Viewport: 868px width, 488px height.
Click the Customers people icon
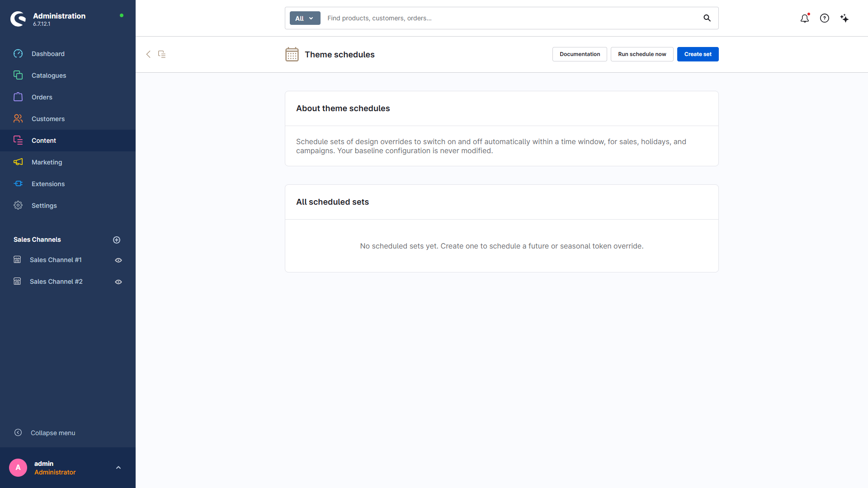click(x=18, y=119)
